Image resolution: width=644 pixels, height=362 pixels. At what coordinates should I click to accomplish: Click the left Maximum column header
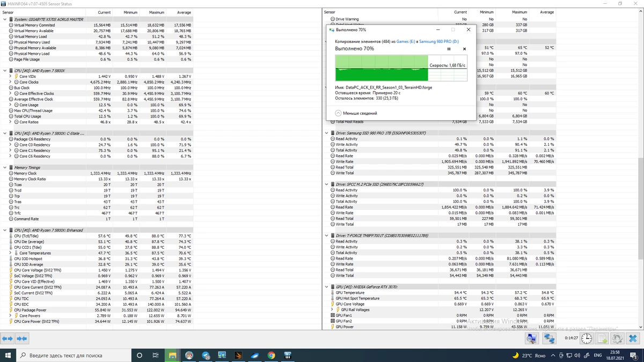pos(152,12)
